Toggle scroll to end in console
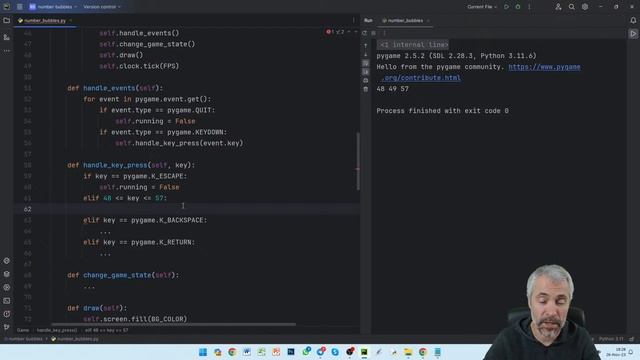The image size is (640, 360). point(365,72)
